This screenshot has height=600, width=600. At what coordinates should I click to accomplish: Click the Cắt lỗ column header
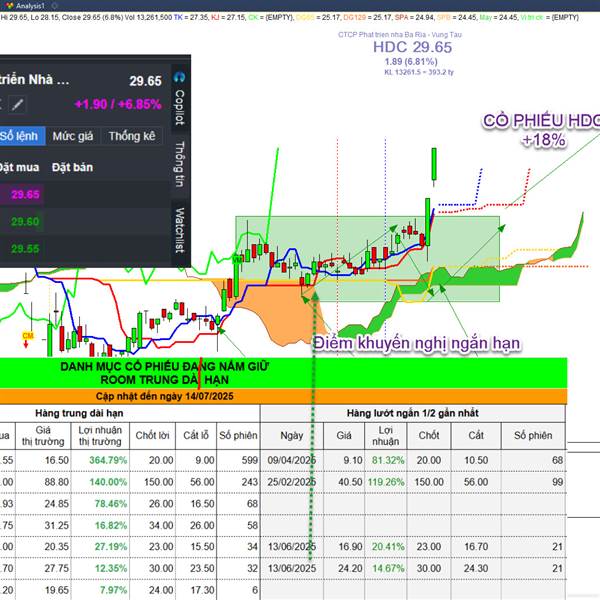[x=196, y=435]
